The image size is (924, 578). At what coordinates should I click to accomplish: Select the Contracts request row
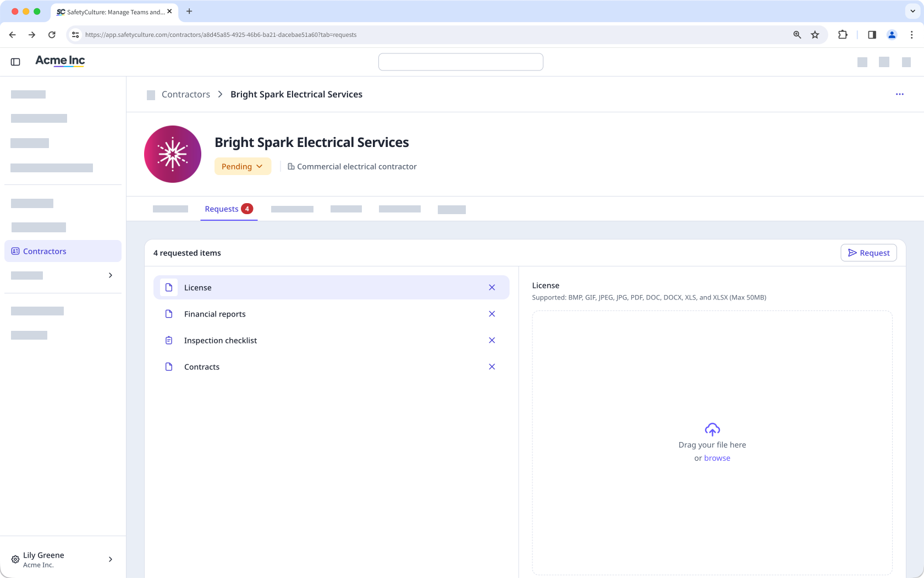point(331,367)
